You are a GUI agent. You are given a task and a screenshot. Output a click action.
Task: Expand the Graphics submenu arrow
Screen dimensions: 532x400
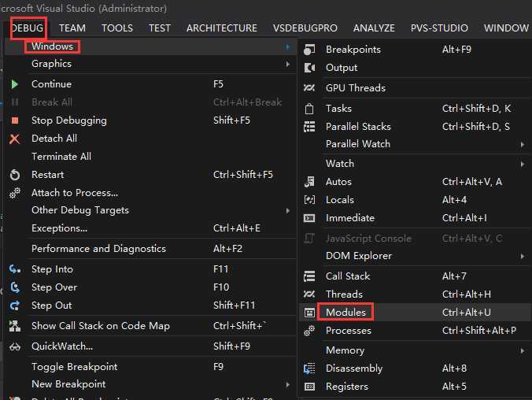tap(288, 64)
